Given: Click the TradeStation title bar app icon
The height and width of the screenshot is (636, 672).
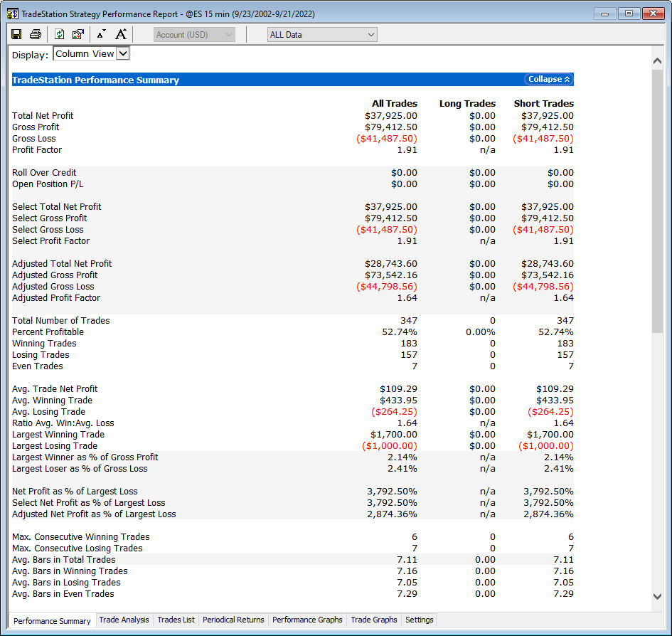Looking at the screenshot, I should pyautogui.click(x=13, y=14).
